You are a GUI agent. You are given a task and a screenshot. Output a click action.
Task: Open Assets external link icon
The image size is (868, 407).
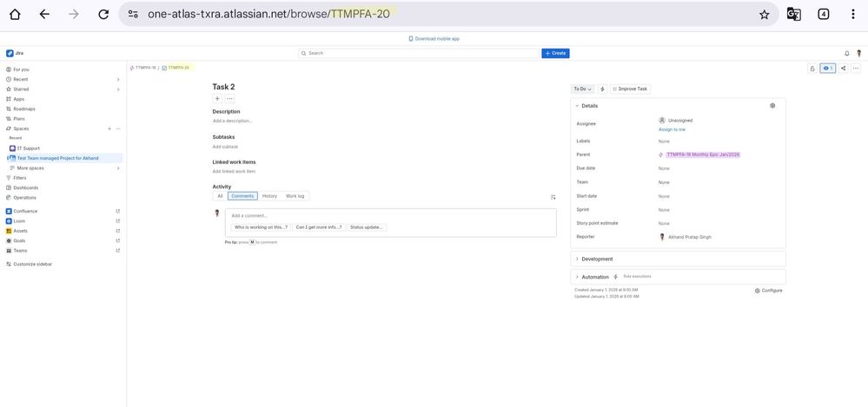pyautogui.click(x=117, y=231)
